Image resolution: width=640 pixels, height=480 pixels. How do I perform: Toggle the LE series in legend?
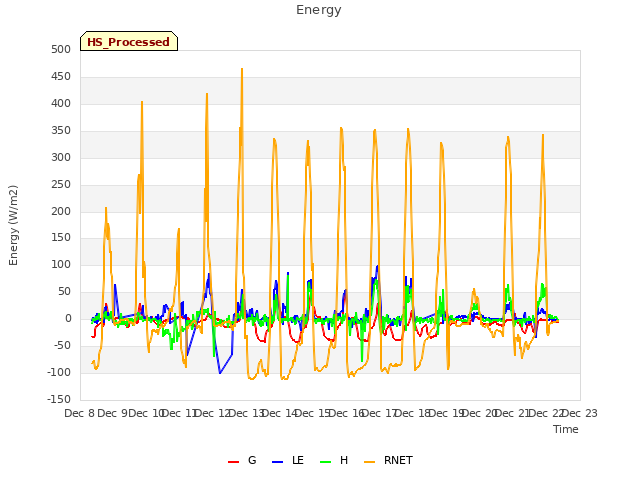(x=288, y=460)
